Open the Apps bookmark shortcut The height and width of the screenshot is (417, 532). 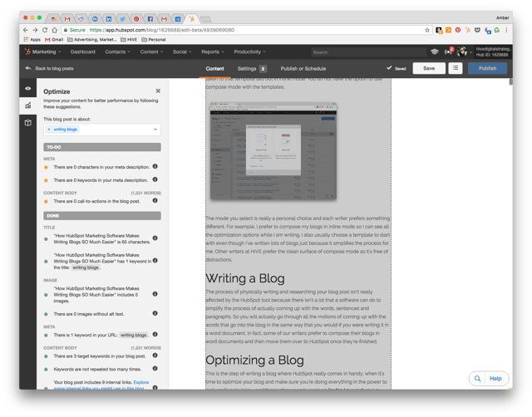click(32, 40)
